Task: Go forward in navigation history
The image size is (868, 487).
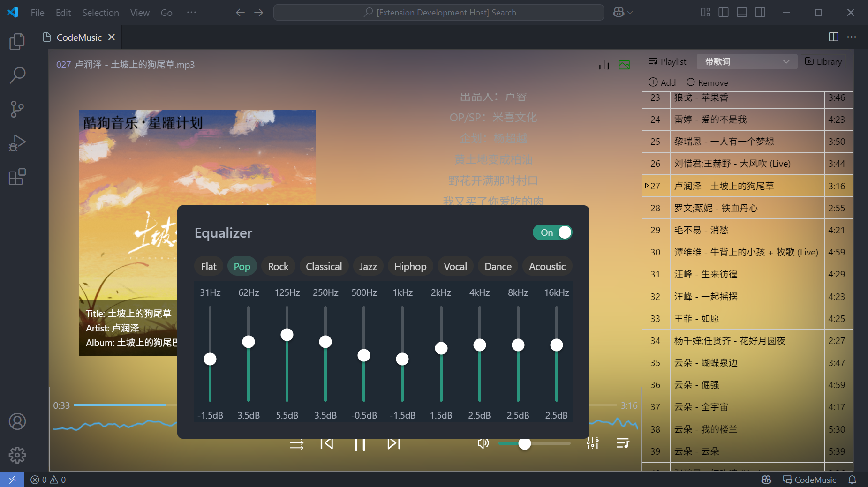Action: tap(259, 13)
